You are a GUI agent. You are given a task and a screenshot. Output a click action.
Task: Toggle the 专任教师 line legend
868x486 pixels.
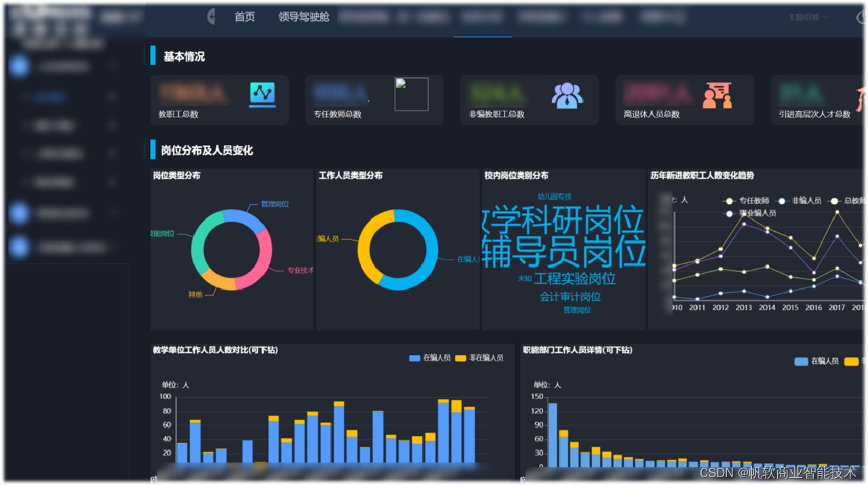point(747,201)
